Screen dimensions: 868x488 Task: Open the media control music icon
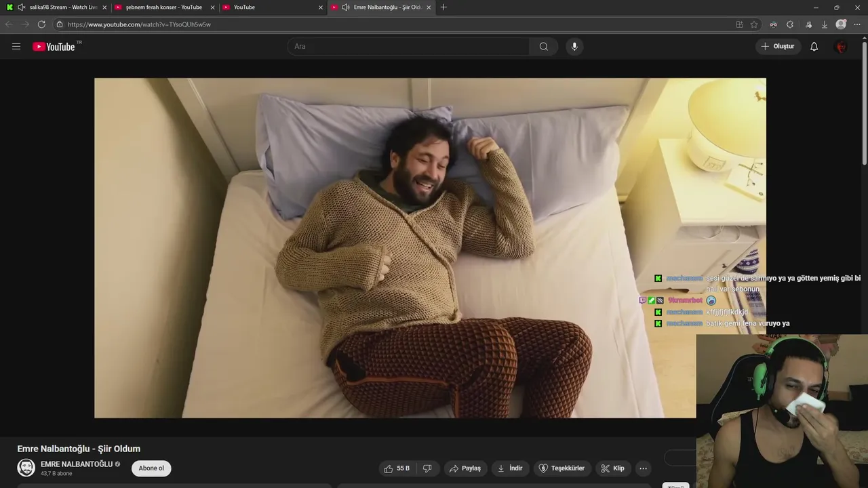808,24
